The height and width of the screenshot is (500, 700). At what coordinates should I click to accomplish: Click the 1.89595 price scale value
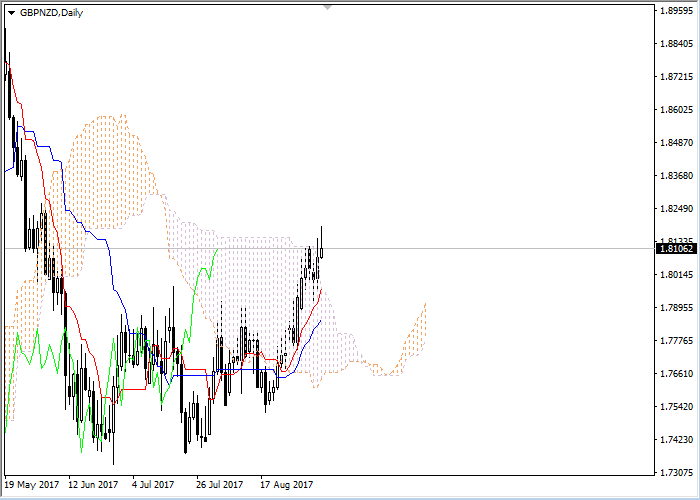677,11
